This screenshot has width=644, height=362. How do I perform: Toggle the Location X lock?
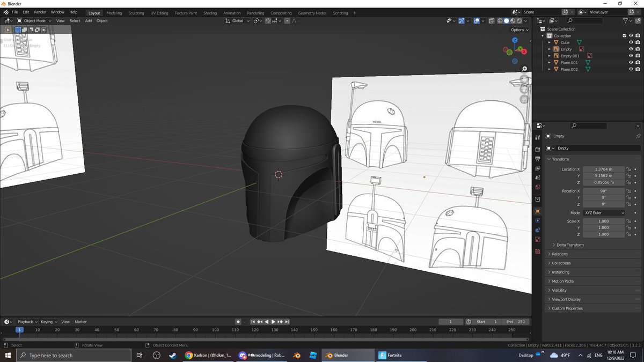coord(628,169)
